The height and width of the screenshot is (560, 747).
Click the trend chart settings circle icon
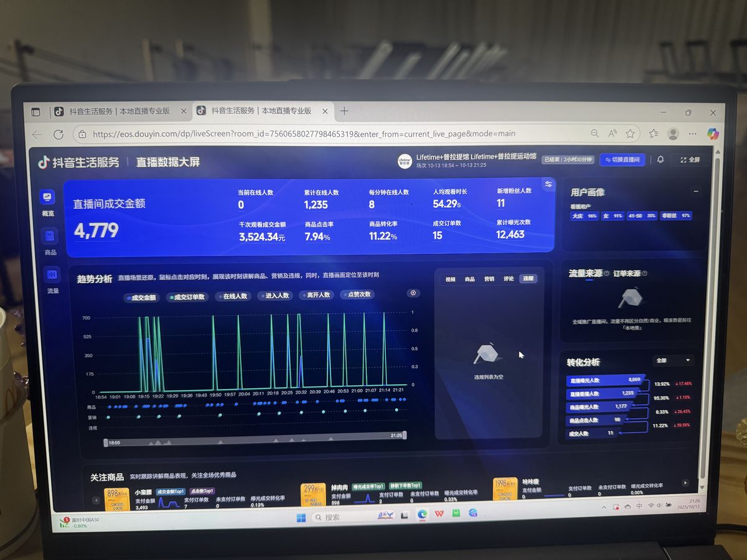click(x=413, y=293)
